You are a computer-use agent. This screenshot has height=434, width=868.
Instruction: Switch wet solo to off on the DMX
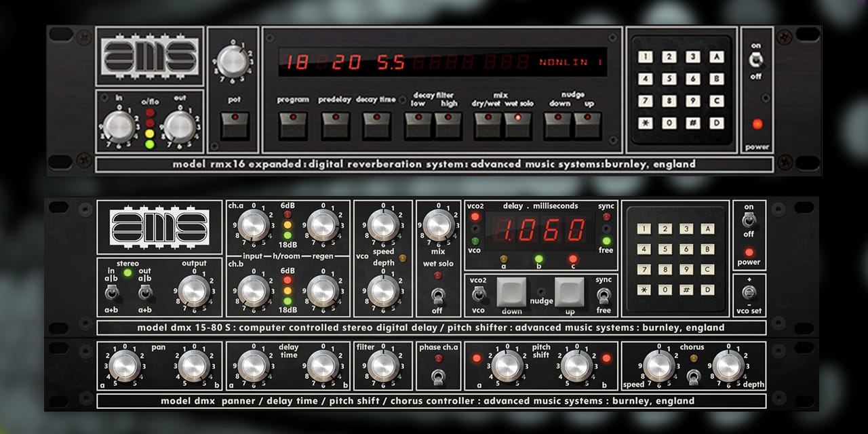(x=439, y=296)
